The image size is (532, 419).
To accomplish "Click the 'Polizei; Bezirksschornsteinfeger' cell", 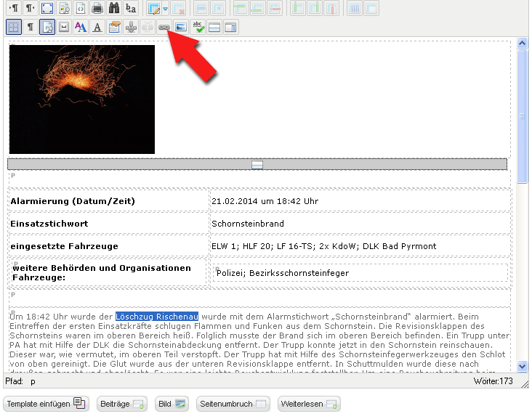I will pyautogui.click(x=360, y=272).
